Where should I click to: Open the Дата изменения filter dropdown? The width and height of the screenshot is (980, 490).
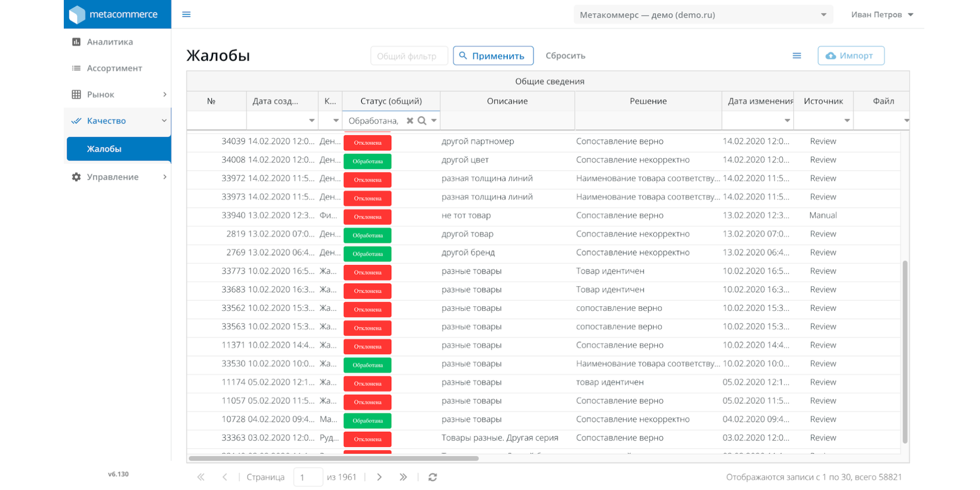coord(787,121)
